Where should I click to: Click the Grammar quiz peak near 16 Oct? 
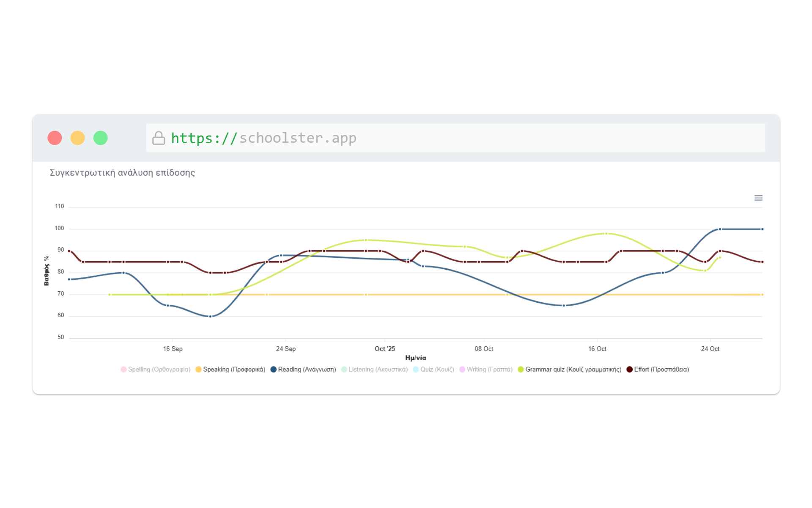tap(606, 234)
